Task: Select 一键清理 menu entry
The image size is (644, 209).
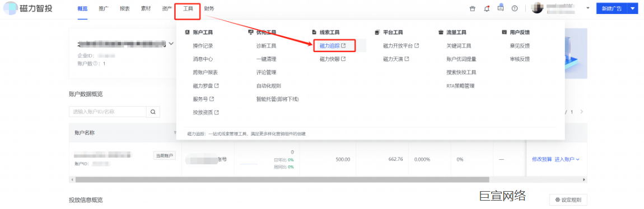Action: click(266, 59)
